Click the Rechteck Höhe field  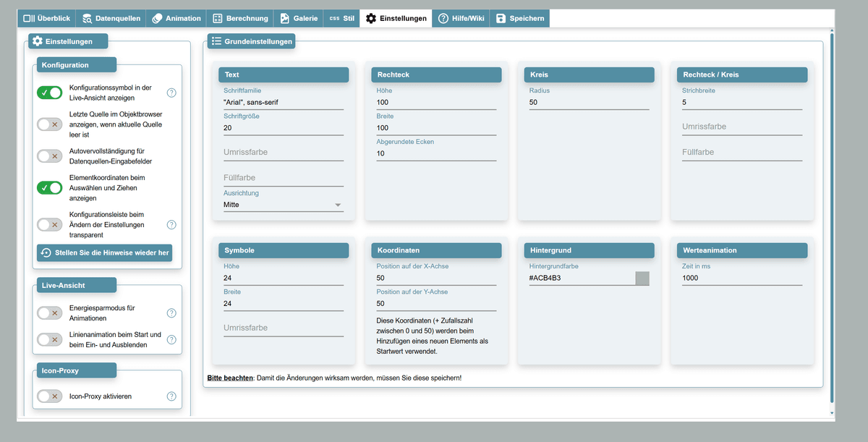click(436, 103)
